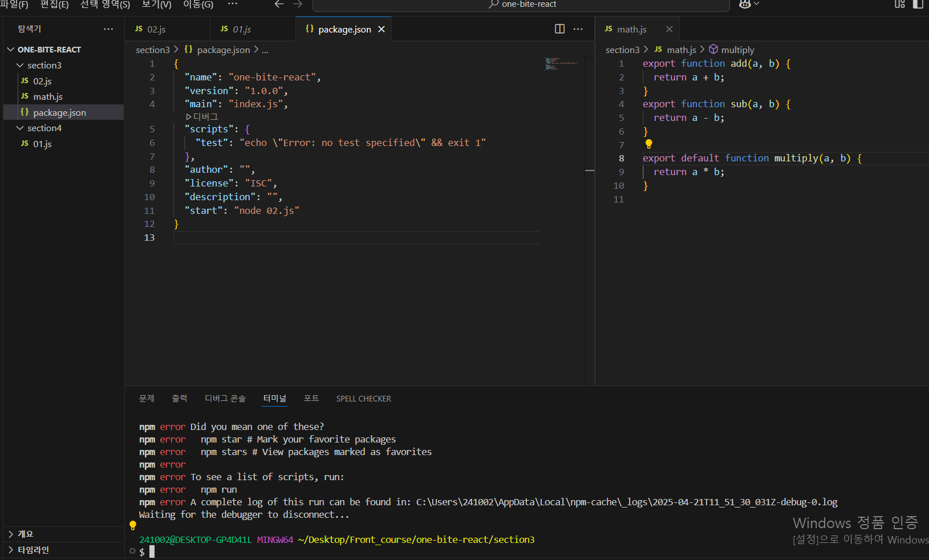929x560 pixels.
Task: Click line number 13 in package.json
Action: pyautogui.click(x=149, y=238)
